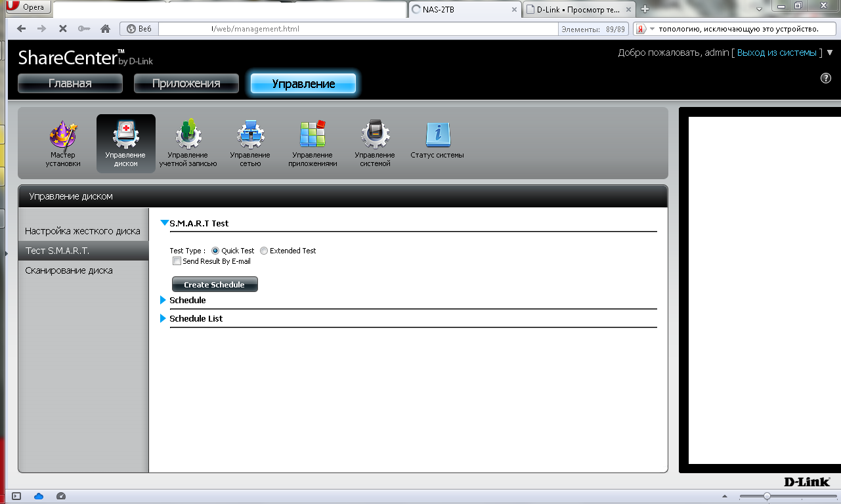Open the Управление сетью icon
The height and width of the screenshot is (504, 841).
(x=250, y=144)
